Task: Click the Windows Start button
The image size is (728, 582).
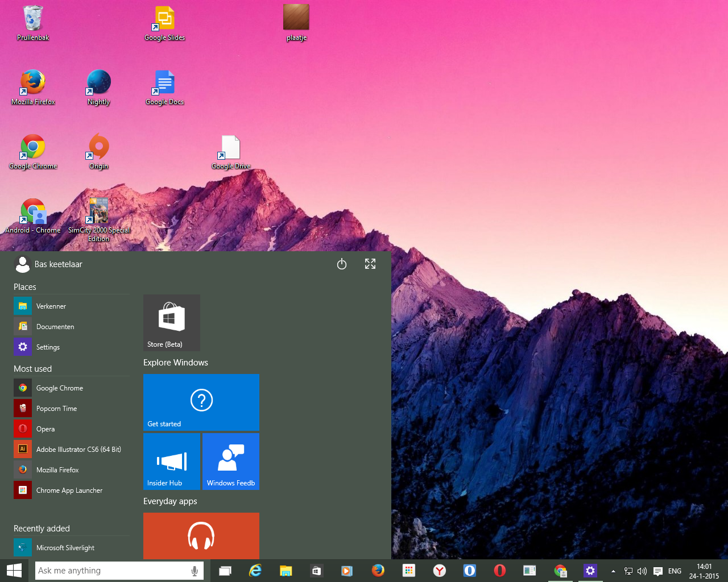Action: [14, 571]
